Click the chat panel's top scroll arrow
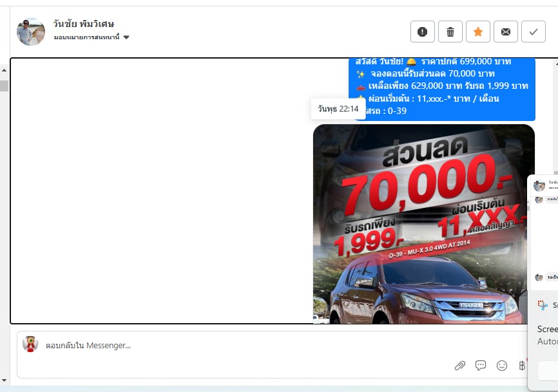The height and width of the screenshot is (392, 558). click(x=556, y=64)
